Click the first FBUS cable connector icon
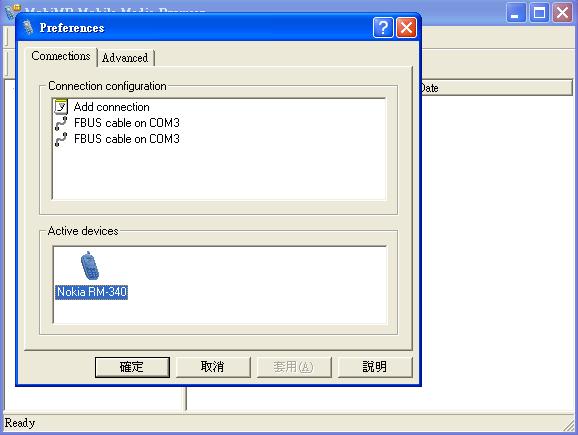Screen dimensions: 578x435 point(61,123)
